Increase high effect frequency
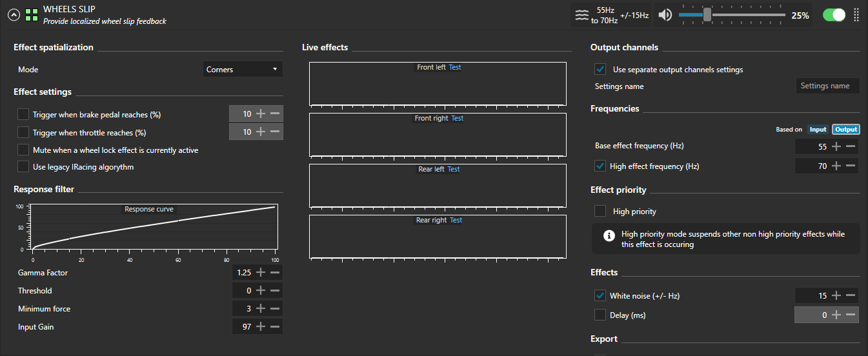This screenshot has width=868, height=356. pos(836,166)
